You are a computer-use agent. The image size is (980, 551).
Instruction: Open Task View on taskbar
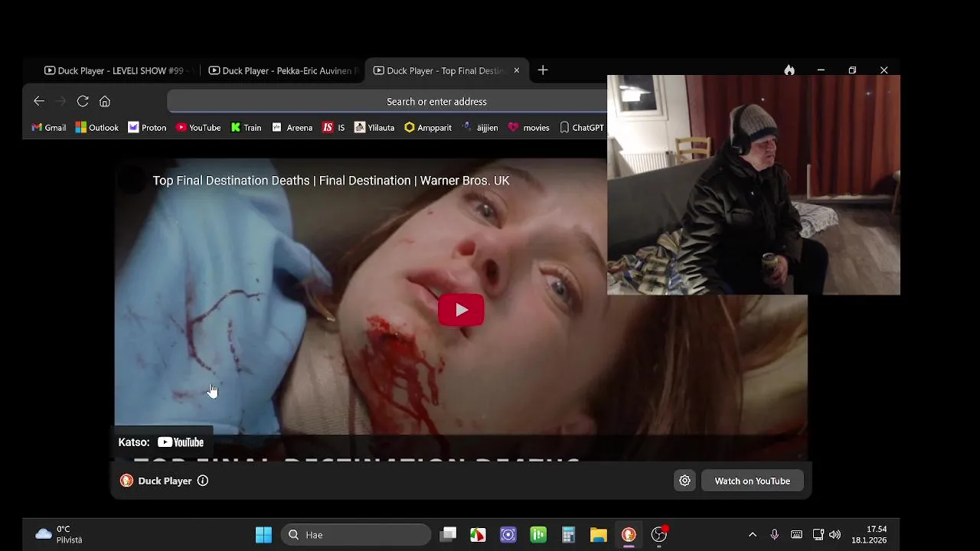[449, 535]
